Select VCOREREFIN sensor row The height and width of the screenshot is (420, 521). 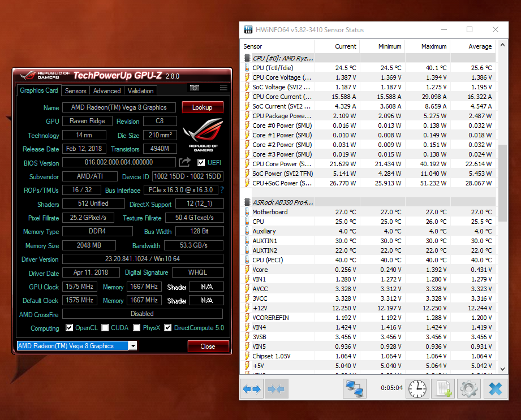[x=368, y=318]
